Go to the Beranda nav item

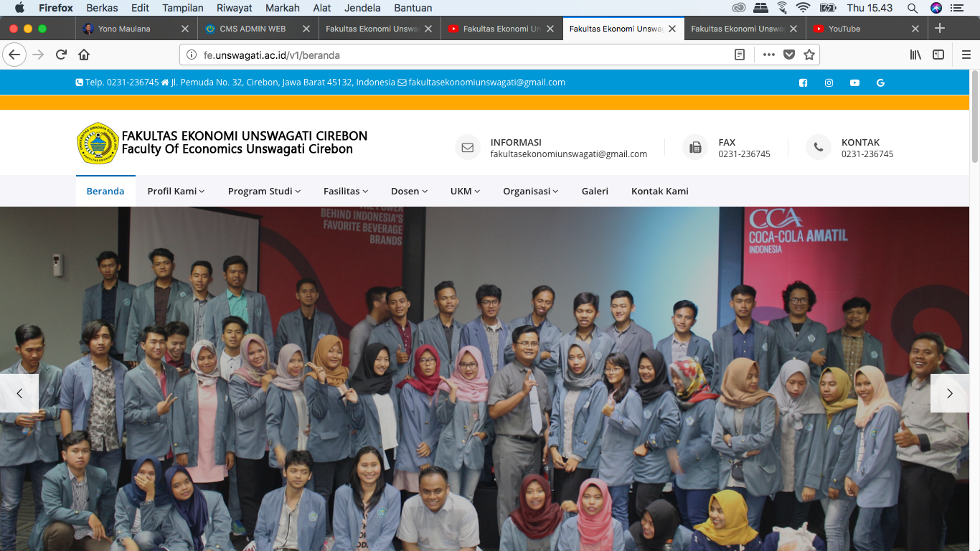click(x=105, y=191)
